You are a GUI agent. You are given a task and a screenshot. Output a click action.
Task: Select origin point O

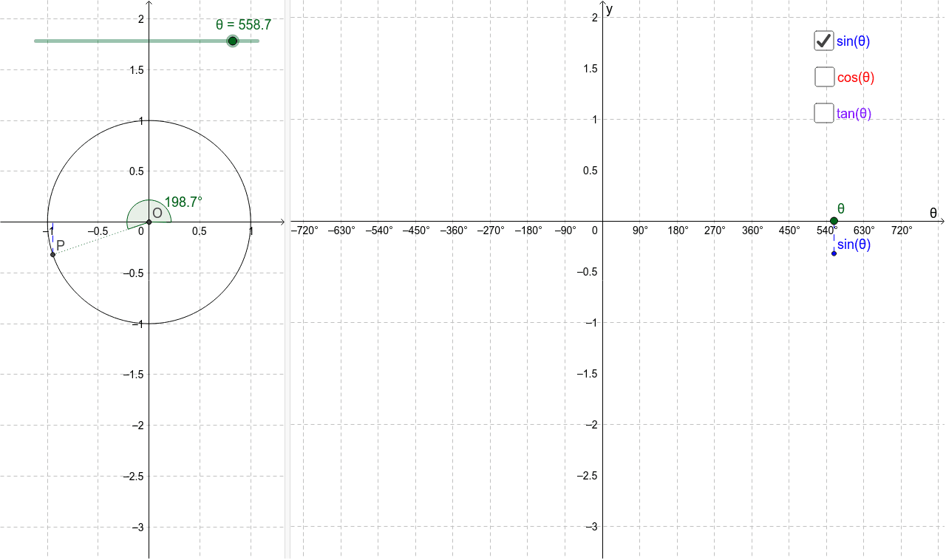149,222
